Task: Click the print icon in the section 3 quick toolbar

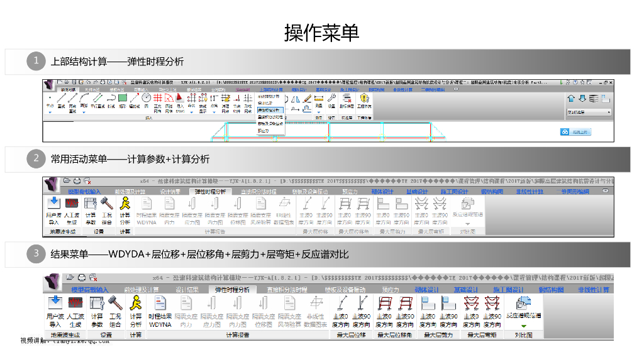Action: click(82, 277)
